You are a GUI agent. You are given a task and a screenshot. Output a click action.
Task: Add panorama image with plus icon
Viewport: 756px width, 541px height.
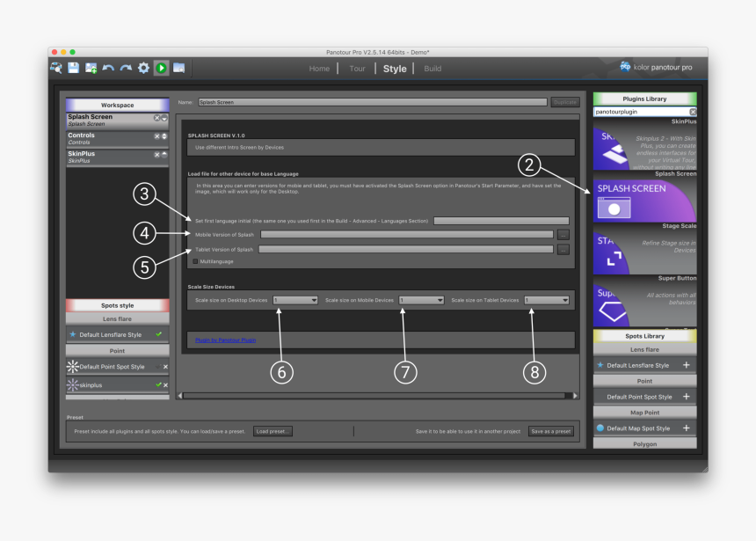(x=91, y=68)
